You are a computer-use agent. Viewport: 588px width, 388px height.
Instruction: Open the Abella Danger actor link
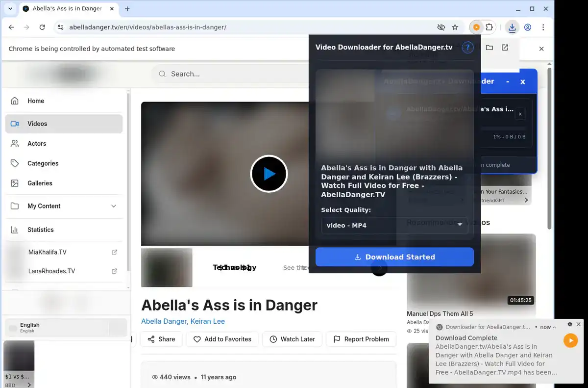pyautogui.click(x=164, y=321)
